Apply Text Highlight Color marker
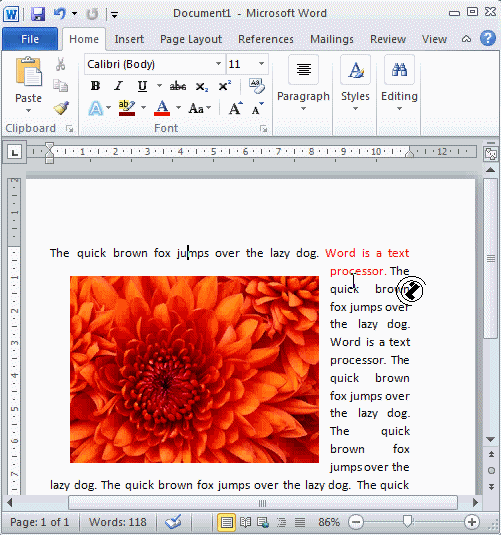Viewport: 501px width, 535px height. [127, 108]
